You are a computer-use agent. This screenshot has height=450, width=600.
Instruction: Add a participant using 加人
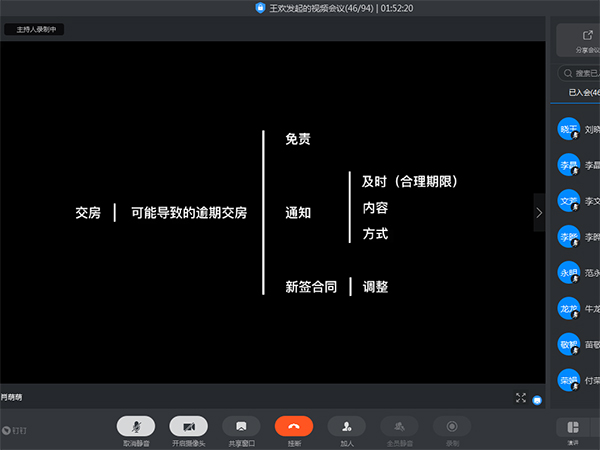click(x=346, y=427)
